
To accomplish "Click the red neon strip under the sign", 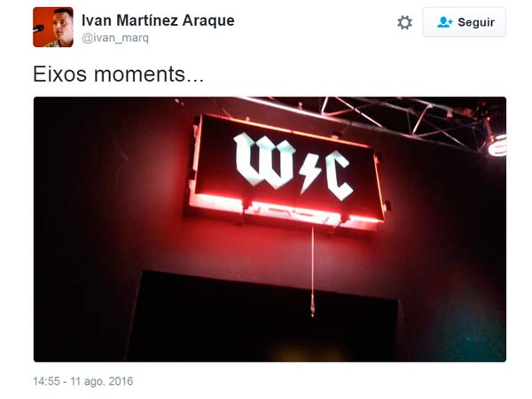I will pos(285,209).
